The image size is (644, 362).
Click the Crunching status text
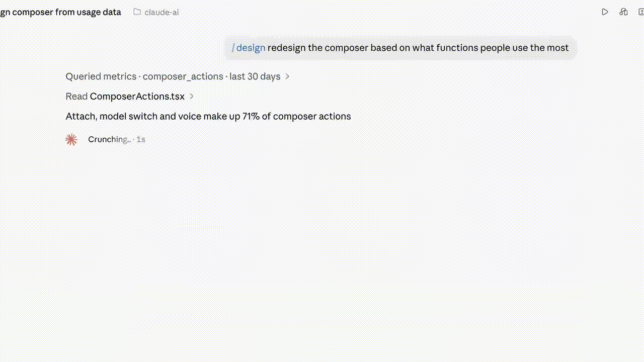point(109,139)
